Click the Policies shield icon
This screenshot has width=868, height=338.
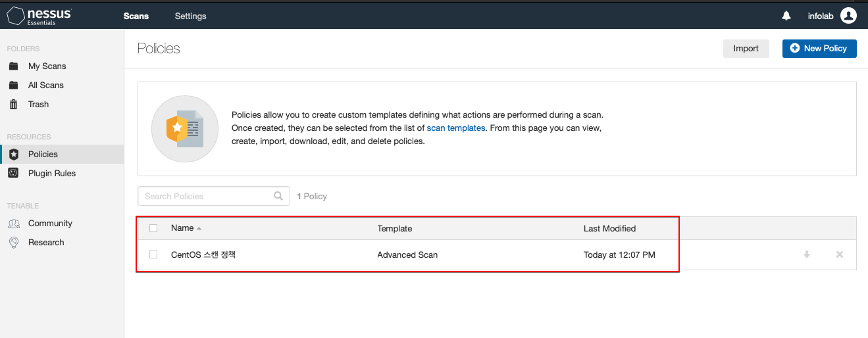[x=13, y=155]
